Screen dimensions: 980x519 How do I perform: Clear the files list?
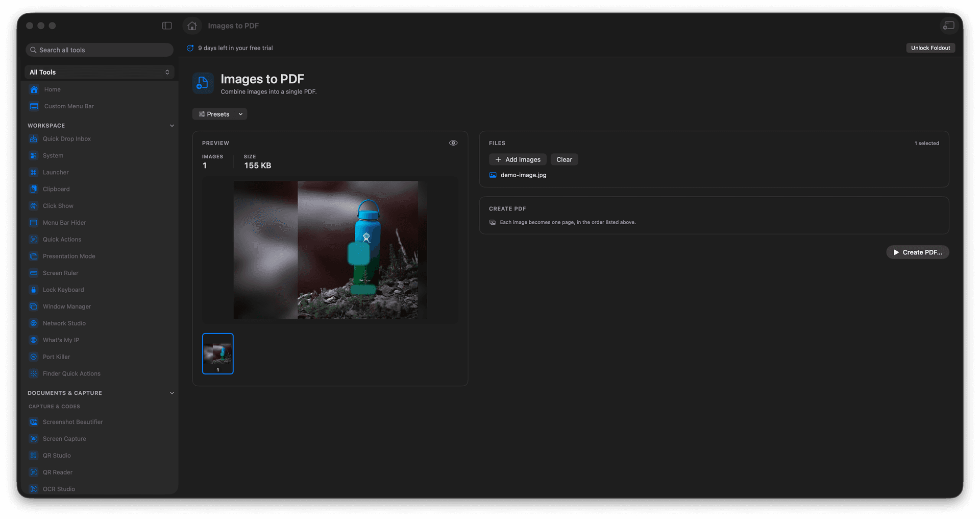point(564,159)
